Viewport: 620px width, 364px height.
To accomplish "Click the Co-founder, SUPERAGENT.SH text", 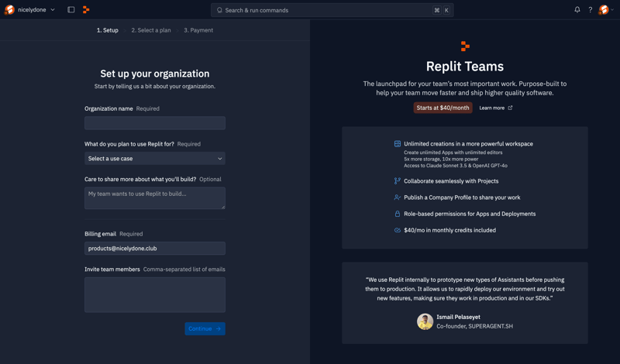I will (x=475, y=326).
